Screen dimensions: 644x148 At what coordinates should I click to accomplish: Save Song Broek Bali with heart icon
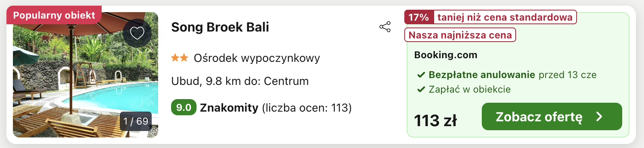pos(137,33)
